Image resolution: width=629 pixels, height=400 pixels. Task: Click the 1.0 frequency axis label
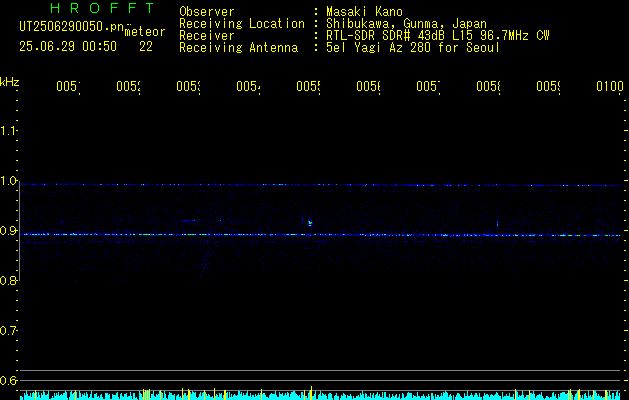tap(8, 181)
